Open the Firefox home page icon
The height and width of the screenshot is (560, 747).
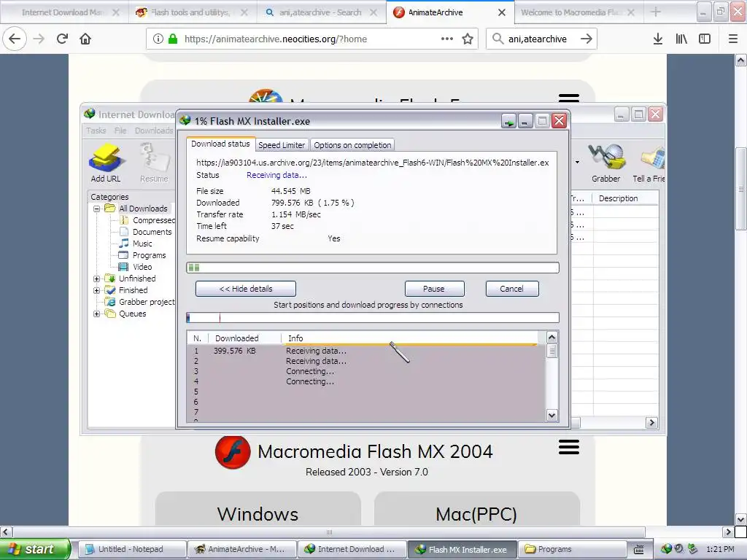85,39
